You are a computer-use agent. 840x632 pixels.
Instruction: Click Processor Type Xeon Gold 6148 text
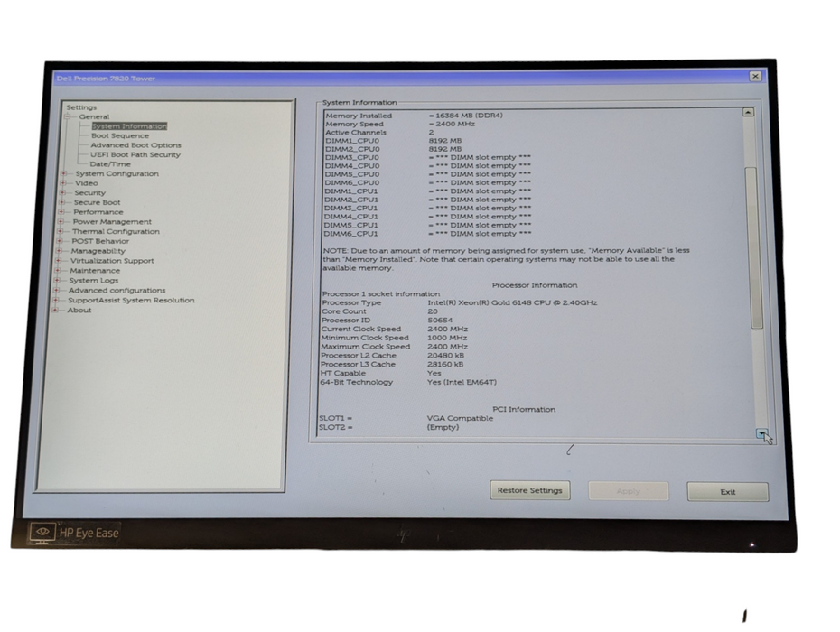tap(512, 302)
